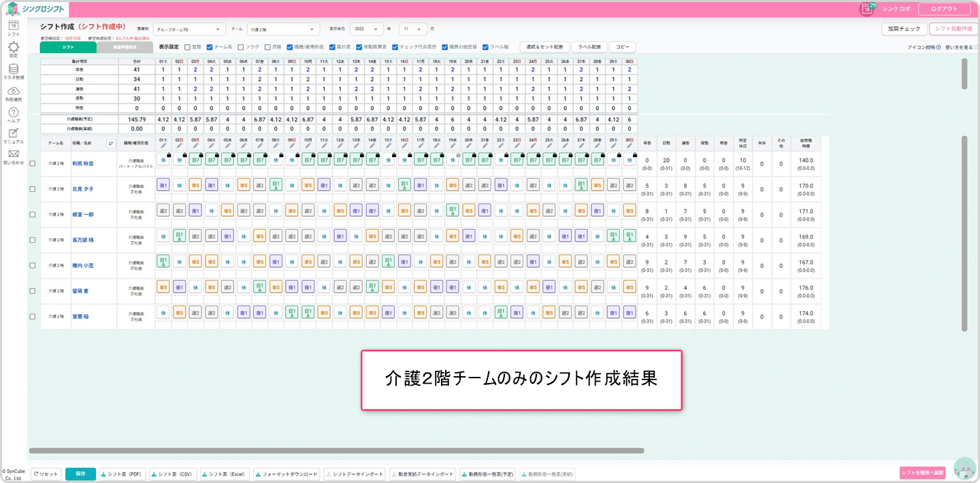This screenshot has width=980, height=483.
Task: Select the green シフト tab
Action: click(x=68, y=48)
